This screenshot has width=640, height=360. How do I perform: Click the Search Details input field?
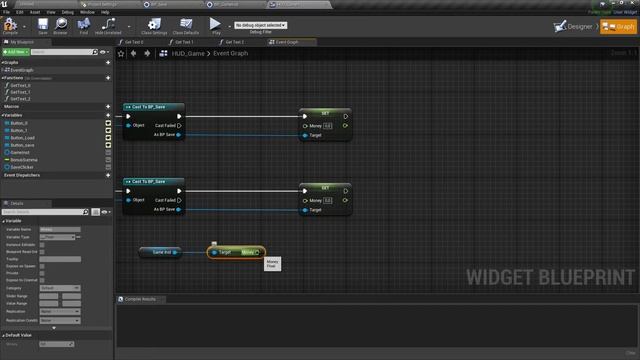42,212
